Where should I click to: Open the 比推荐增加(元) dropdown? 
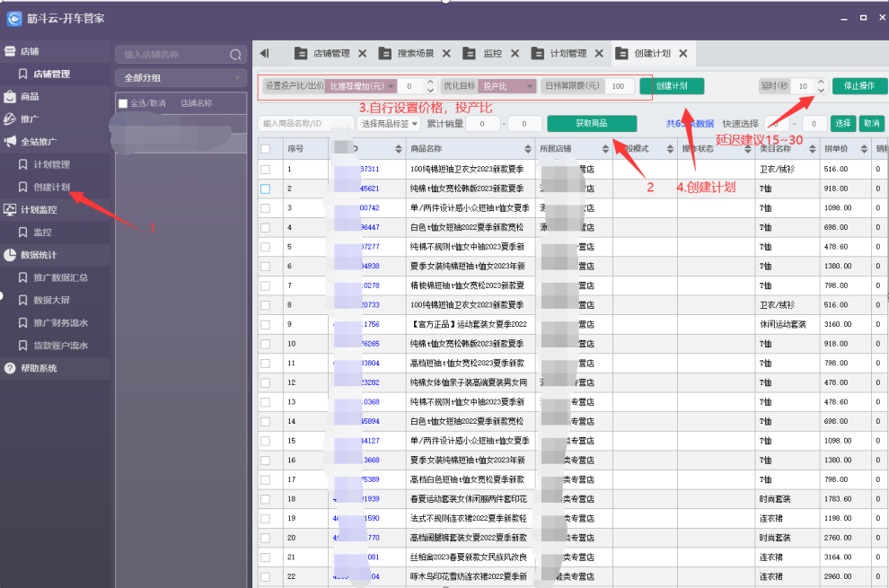[x=361, y=86]
